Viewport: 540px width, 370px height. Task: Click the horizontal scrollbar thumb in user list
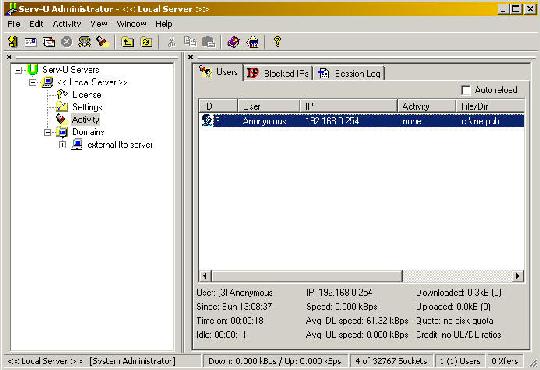307,276
